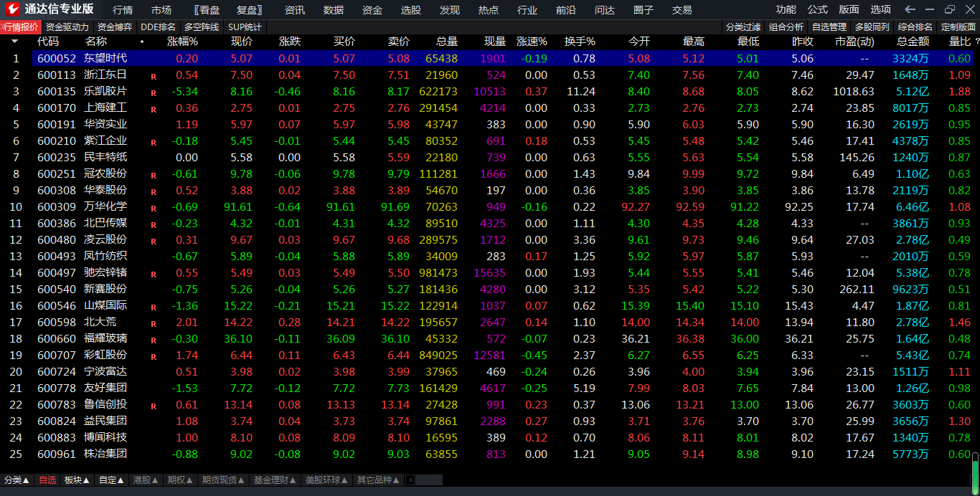Switch to the DDE排名 tab

159,27
